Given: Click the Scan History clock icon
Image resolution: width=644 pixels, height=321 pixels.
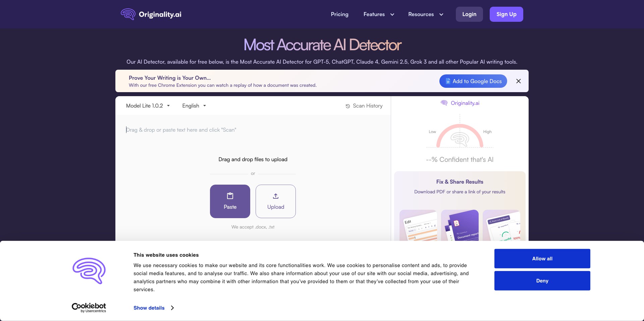Looking at the screenshot, I should click(348, 106).
